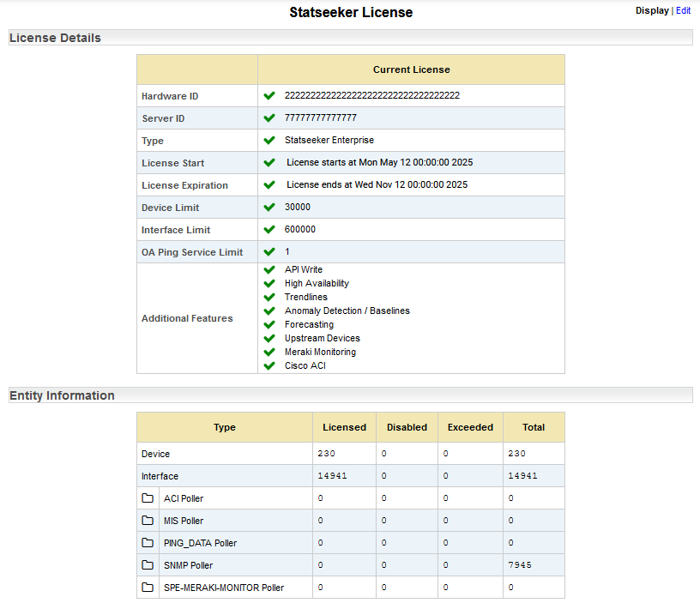Click the checkmark in the Interface Limit row
This screenshot has width=700, height=609.
tap(269, 230)
